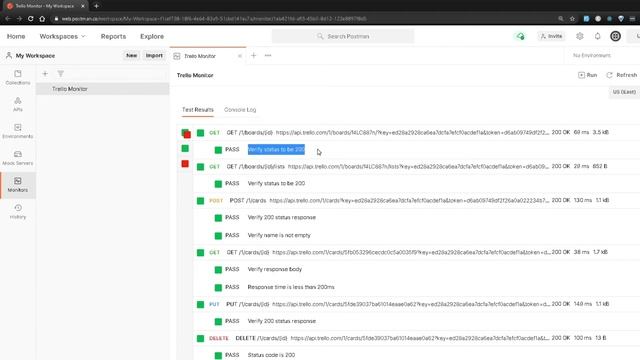
Task: Click the New button
Action: pyautogui.click(x=131, y=56)
